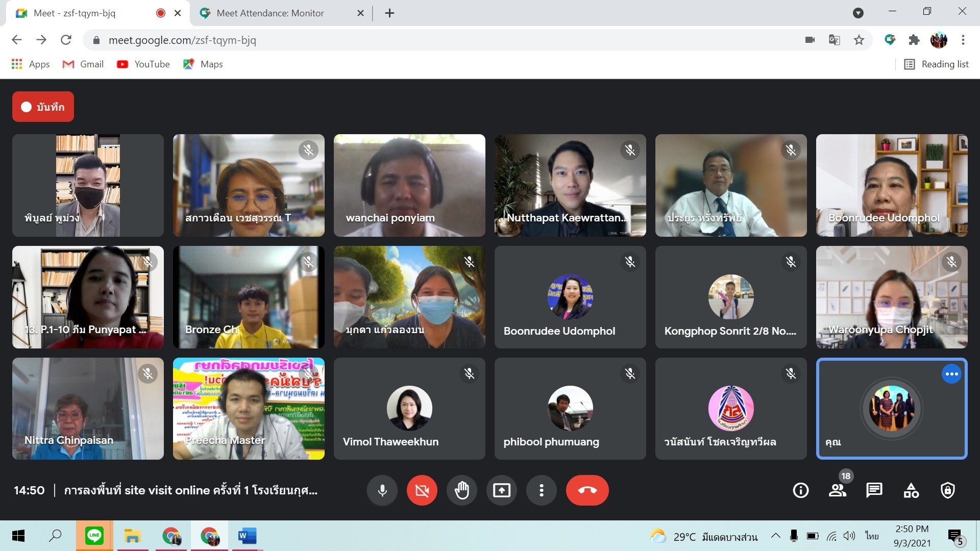Open host controls shield icon
This screenshot has height=551, width=980.
[947, 490]
